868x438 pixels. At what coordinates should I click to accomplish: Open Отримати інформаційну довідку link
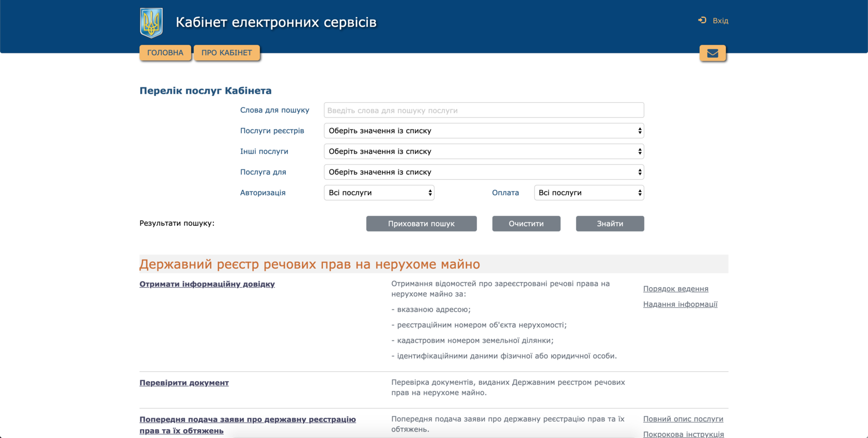207,284
